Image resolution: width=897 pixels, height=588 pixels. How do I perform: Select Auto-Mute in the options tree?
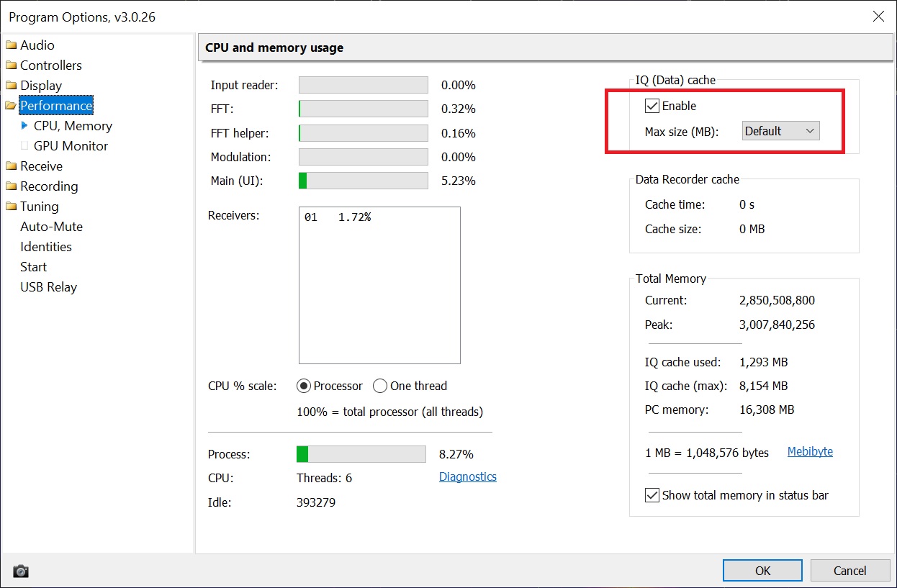pos(51,227)
